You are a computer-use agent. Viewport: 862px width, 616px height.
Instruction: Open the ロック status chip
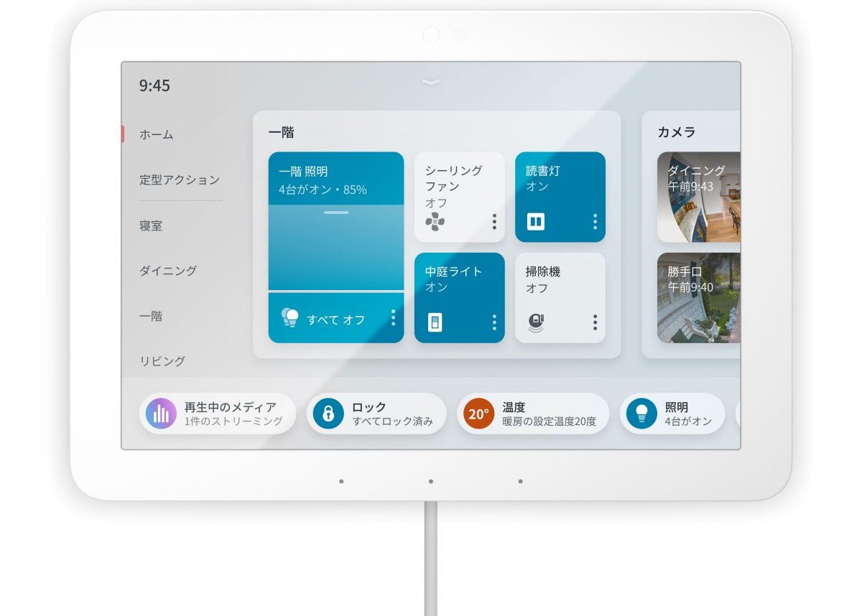[376, 414]
